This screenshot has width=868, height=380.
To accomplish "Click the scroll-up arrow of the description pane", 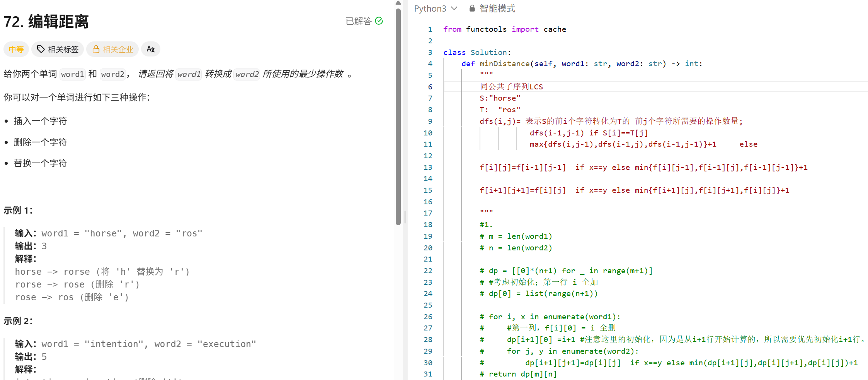I will 398,3.
